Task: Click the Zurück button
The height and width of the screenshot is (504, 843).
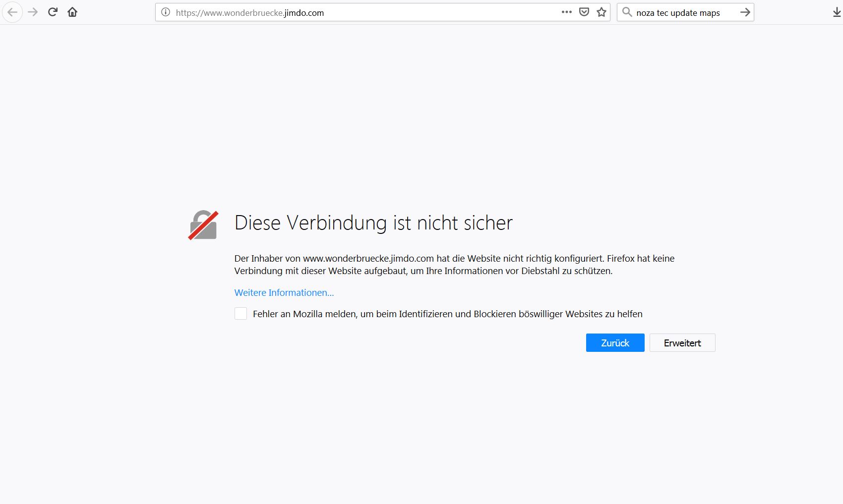Action: [615, 343]
